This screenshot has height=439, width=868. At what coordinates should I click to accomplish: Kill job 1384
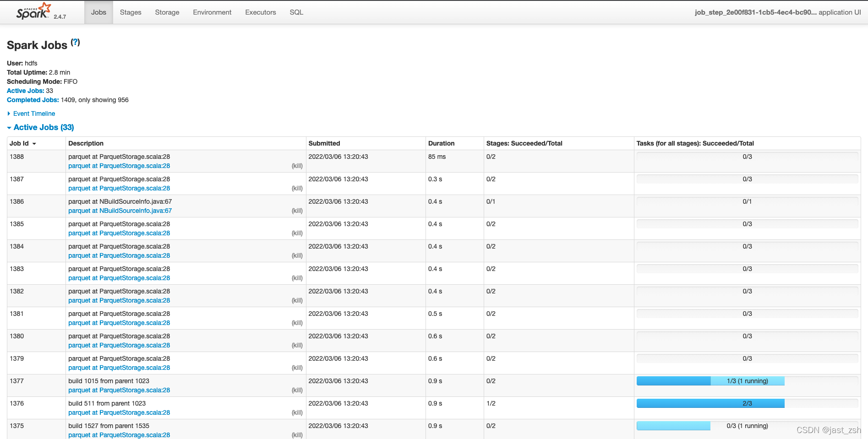click(297, 255)
